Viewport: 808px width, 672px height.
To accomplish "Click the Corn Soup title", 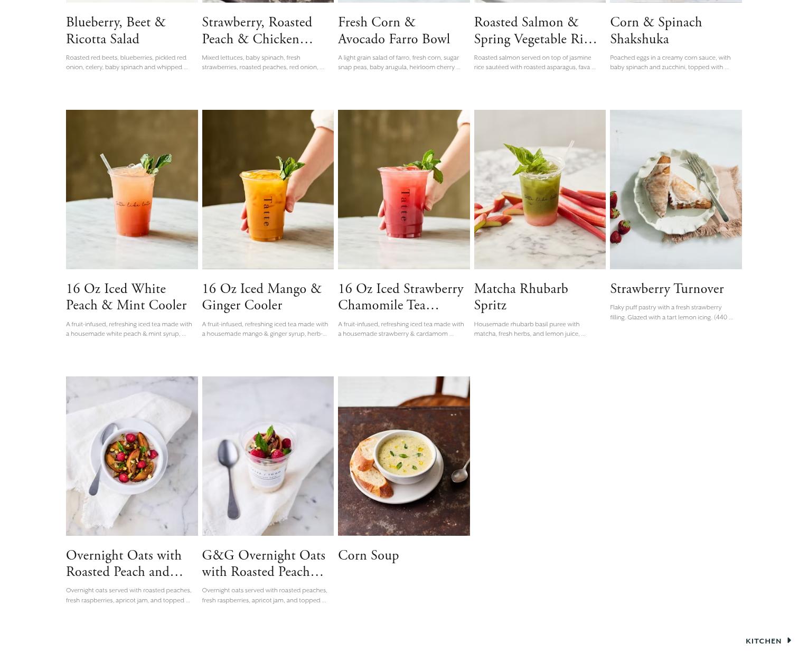I will click(368, 555).
